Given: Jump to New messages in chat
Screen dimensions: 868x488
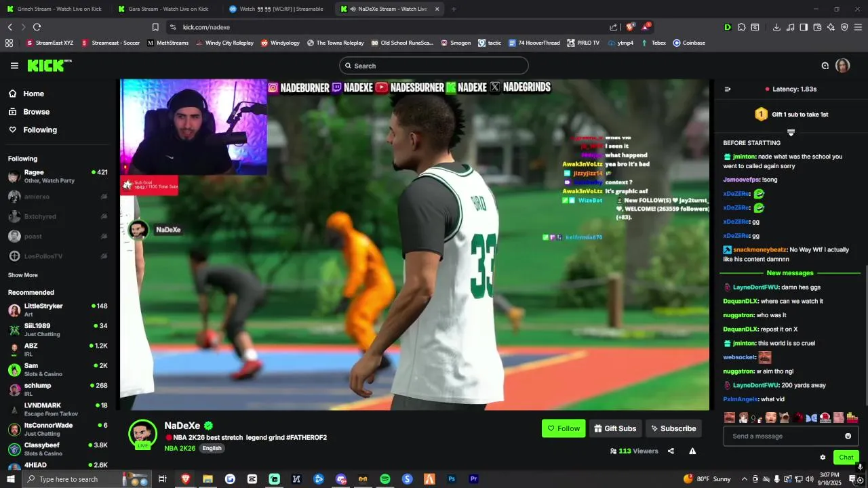Looking at the screenshot, I should click(x=790, y=273).
